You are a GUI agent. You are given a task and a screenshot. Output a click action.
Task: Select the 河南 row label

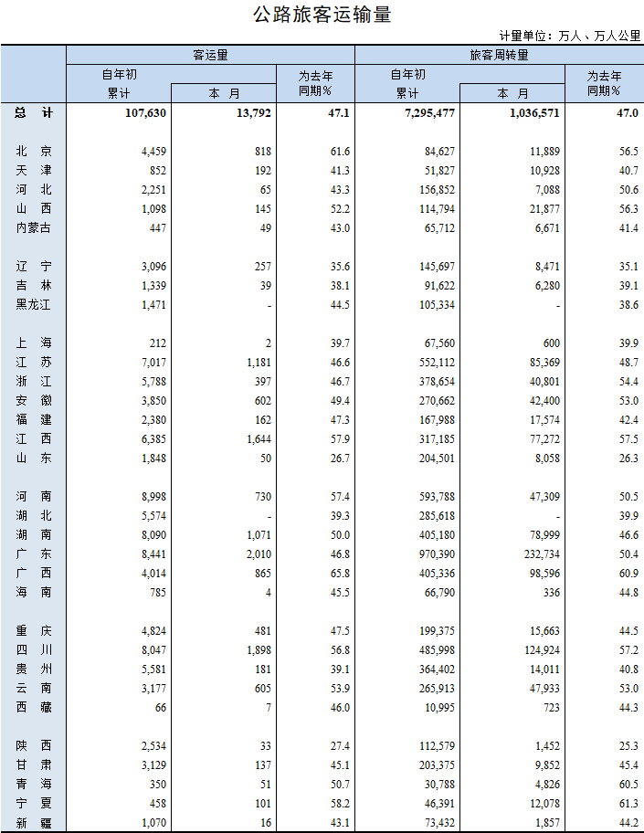coord(34,496)
